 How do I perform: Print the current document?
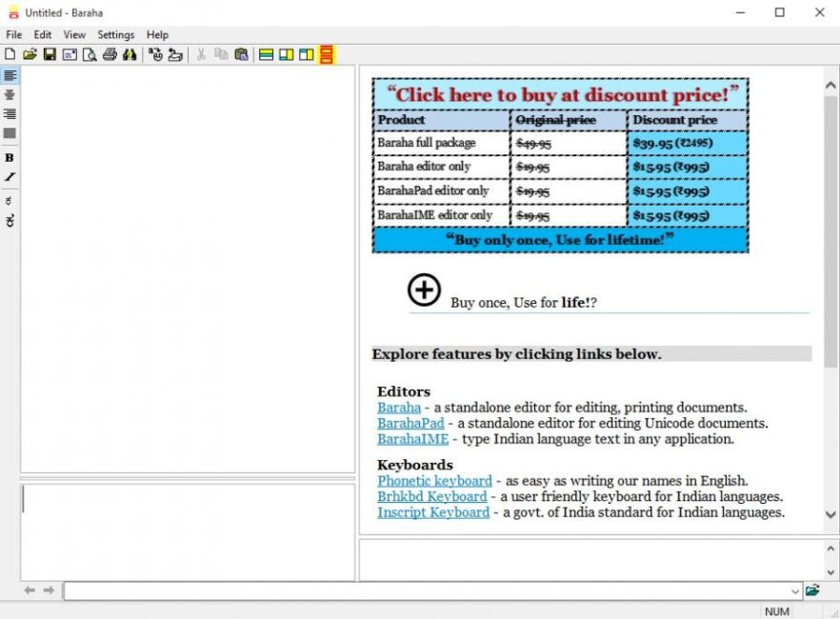pos(108,54)
